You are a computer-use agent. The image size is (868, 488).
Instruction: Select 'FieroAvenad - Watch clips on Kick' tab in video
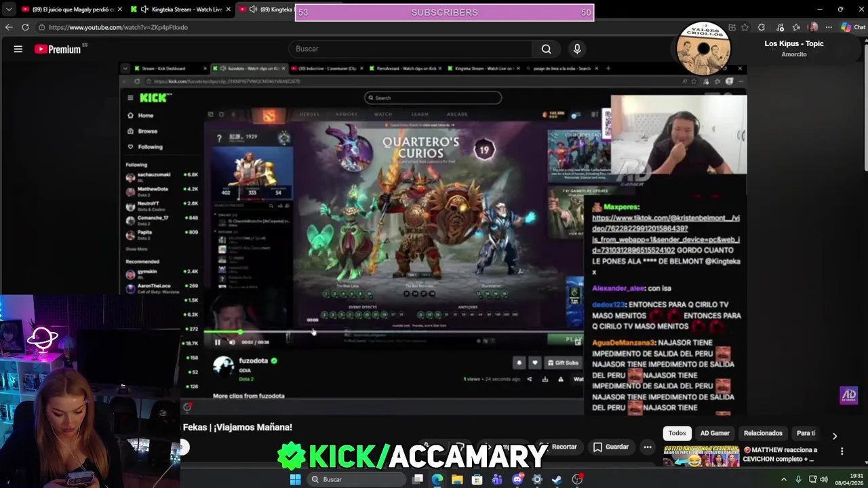(x=406, y=68)
